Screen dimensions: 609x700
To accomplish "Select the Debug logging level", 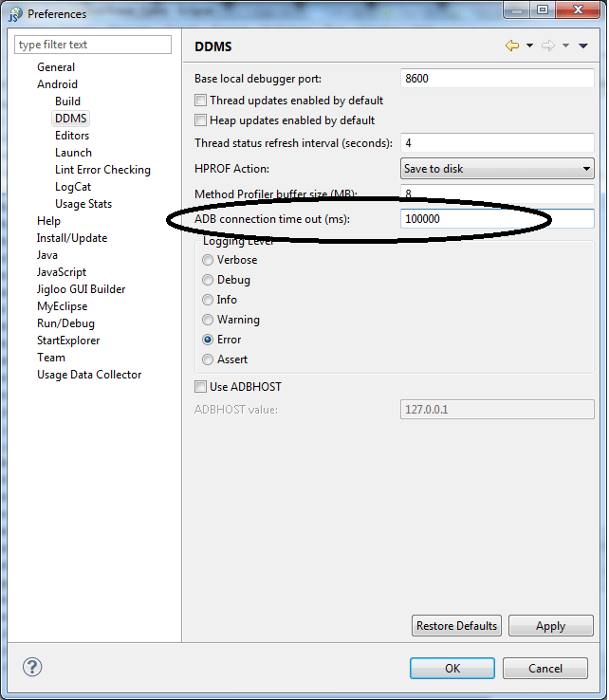I will tap(208, 280).
